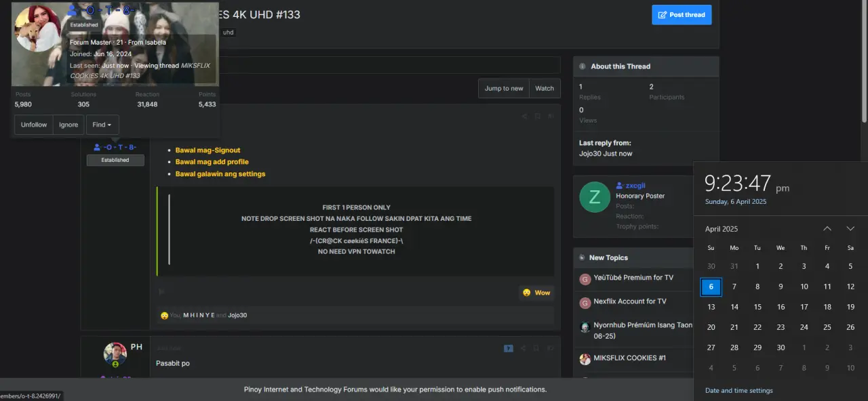
Task: Unfollow the member in popup card
Action: (x=34, y=125)
